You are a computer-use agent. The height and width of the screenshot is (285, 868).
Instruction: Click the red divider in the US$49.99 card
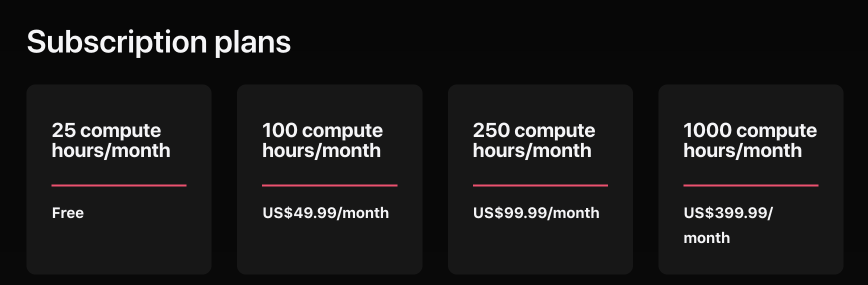[329, 185]
